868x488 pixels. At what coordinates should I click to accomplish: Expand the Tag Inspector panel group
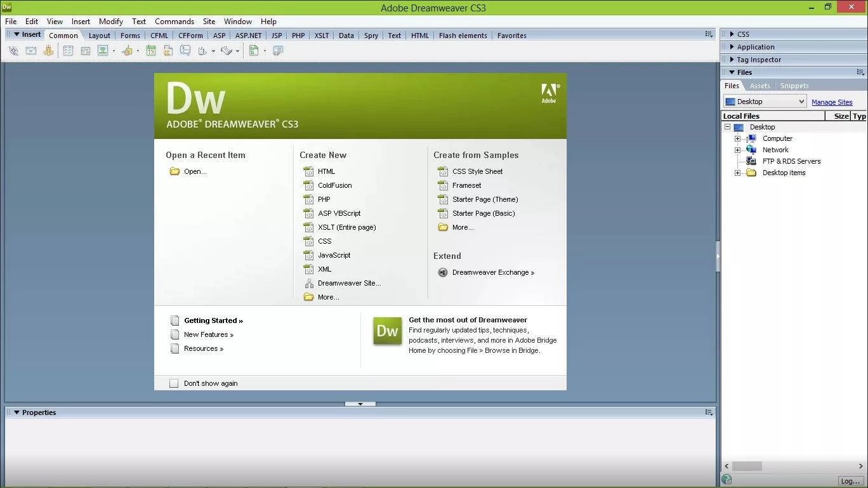(x=732, y=60)
